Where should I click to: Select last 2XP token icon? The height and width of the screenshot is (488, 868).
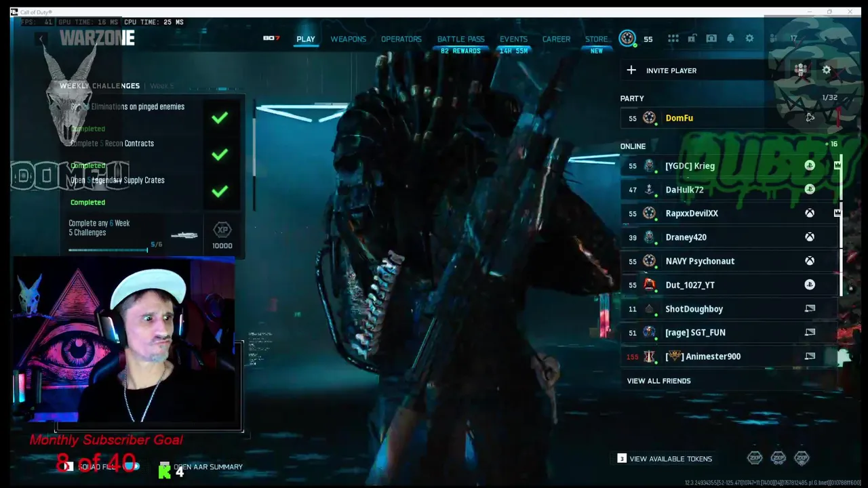[x=802, y=458]
